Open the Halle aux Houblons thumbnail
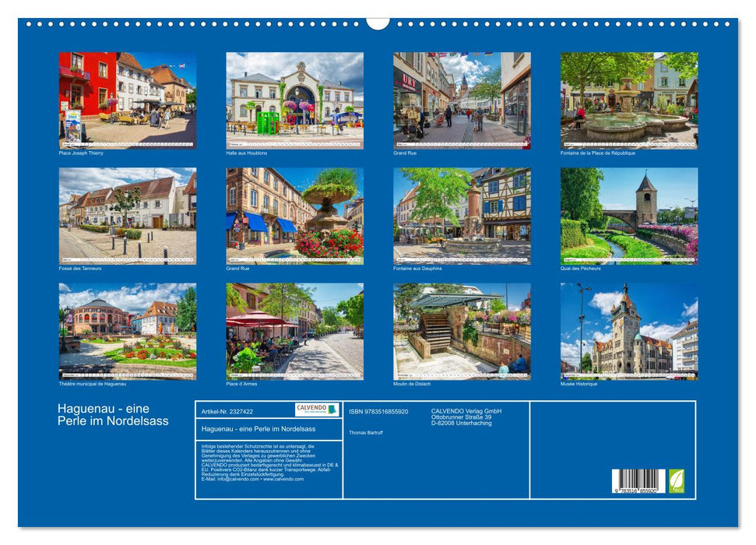Image resolution: width=756 pixels, height=545 pixels. coord(294,100)
